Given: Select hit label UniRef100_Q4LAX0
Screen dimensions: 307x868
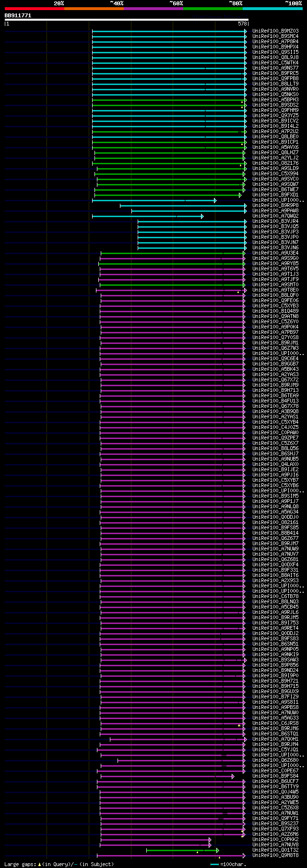Looking at the screenshot, I should click(275, 465).
